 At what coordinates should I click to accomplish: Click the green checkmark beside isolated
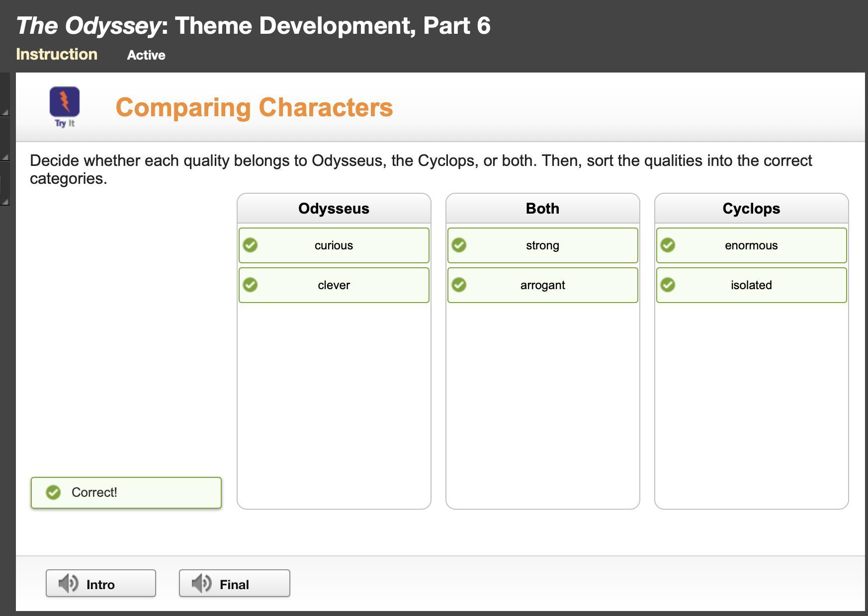pos(668,285)
